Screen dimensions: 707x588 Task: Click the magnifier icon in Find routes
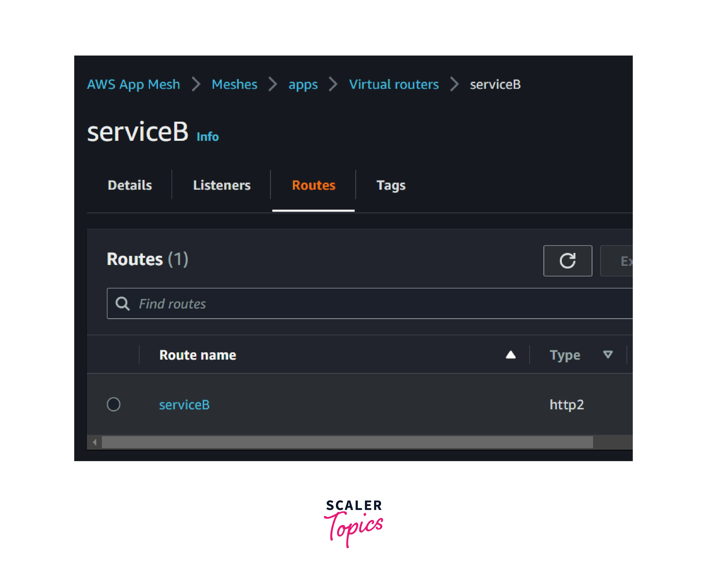123,303
